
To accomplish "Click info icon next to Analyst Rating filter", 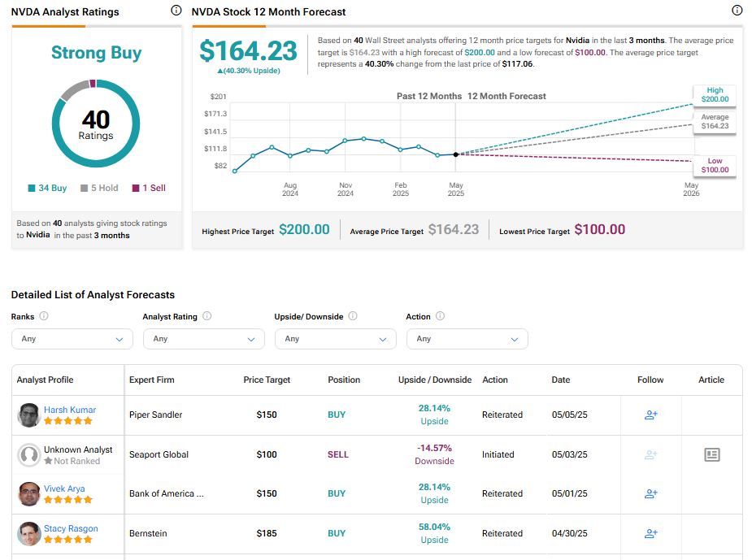I will pyautogui.click(x=207, y=316).
